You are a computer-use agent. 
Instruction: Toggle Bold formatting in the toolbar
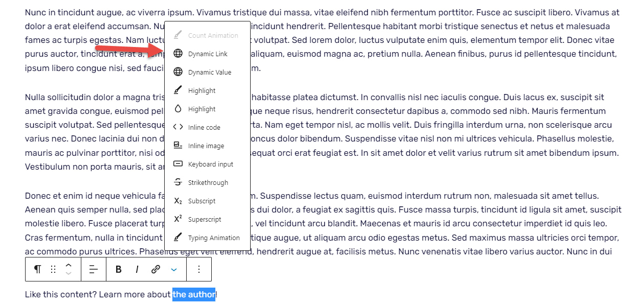click(x=119, y=269)
